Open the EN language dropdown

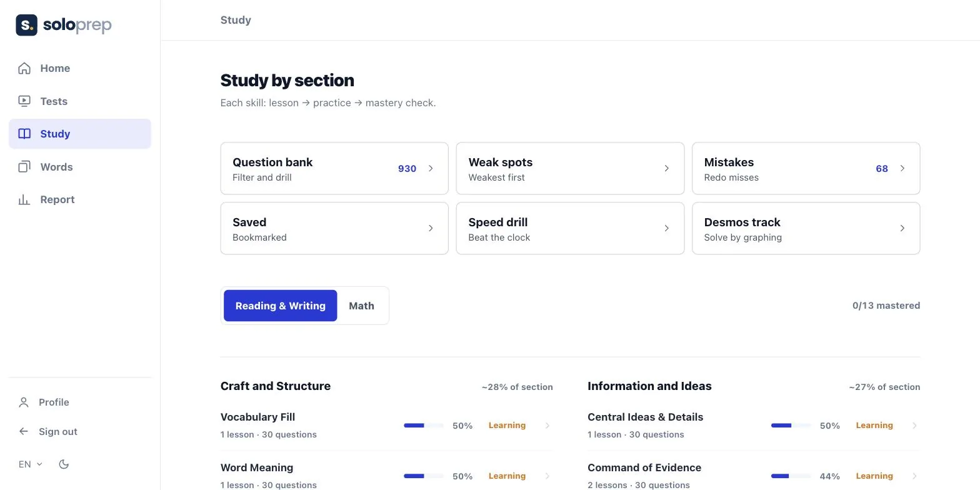[30, 464]
